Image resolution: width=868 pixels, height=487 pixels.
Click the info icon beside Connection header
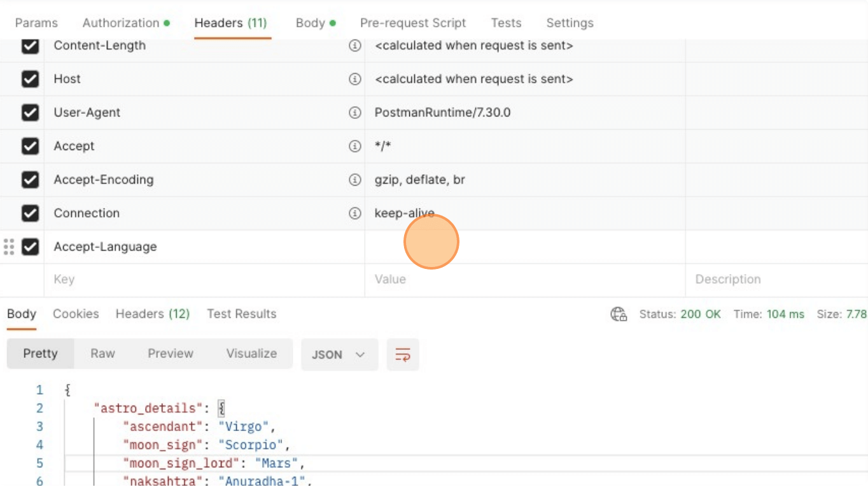point(355,214)
